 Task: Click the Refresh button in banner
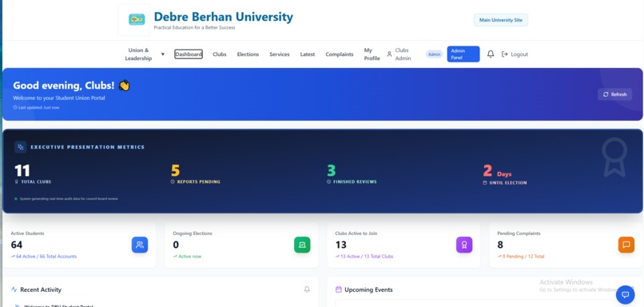[x=615, y=94]
